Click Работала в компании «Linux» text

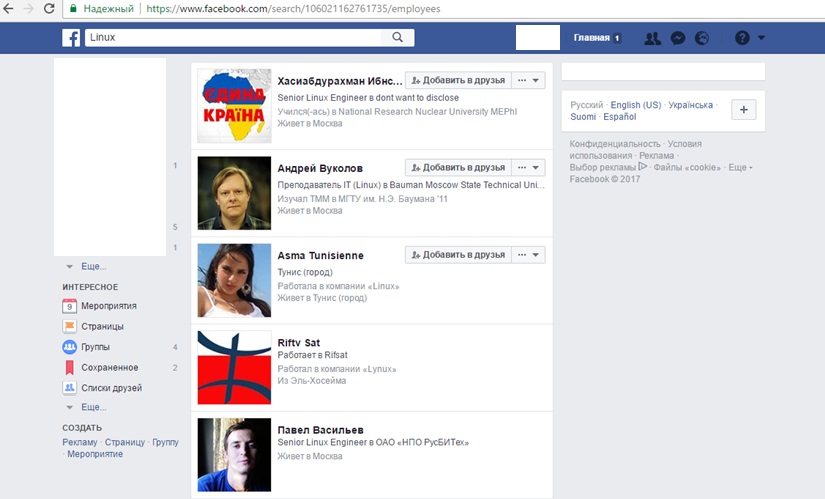click(x=338, y=286)
